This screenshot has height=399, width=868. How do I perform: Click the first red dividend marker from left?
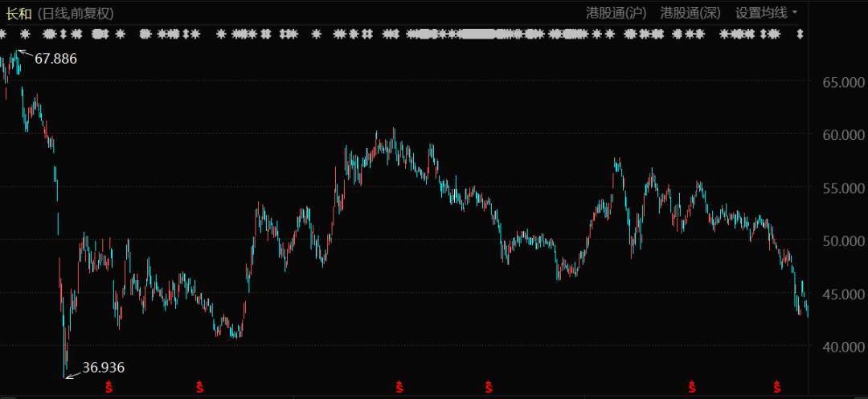[x=108, y=388]
